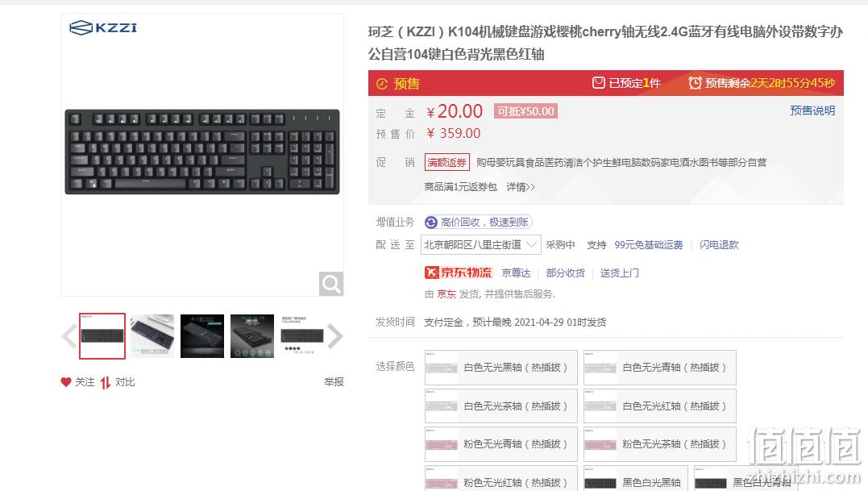The height and width of the screenshot is (491, 868).
Task: Click the red heart 关注 icon
Action: tap(66, 382)
